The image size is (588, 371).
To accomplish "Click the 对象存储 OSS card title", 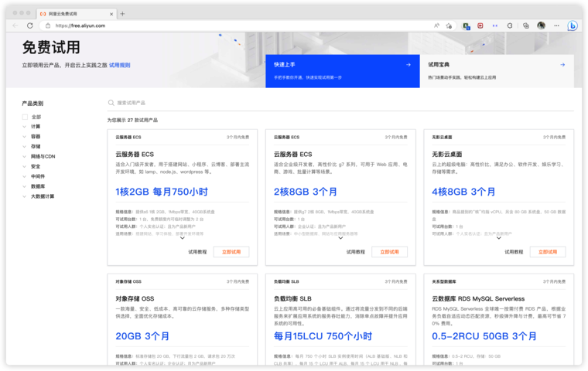I will tap(135, 298).
